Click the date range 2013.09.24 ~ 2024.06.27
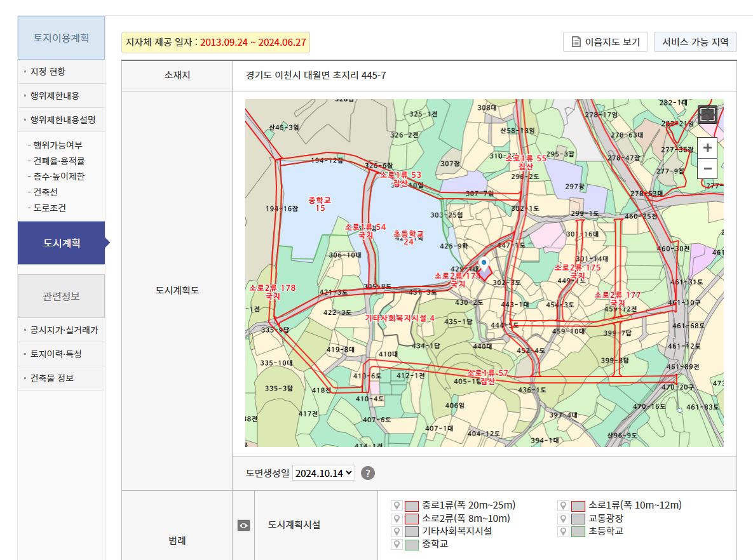 [x=253, y=43]
